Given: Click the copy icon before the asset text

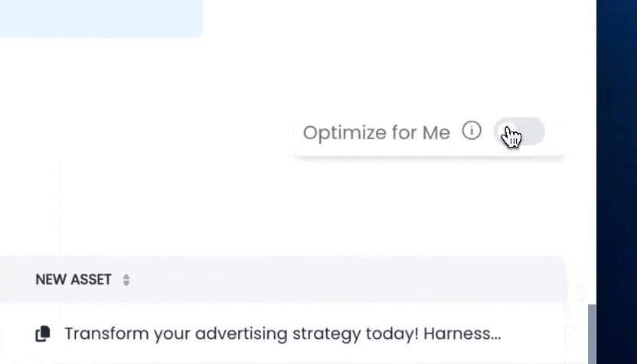Looking at the screenshot, I should (43, 333).
